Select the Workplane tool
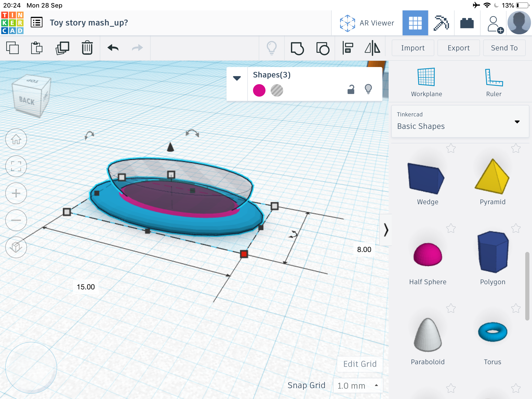Screen dimensions: 532x399 click(426, 82)
